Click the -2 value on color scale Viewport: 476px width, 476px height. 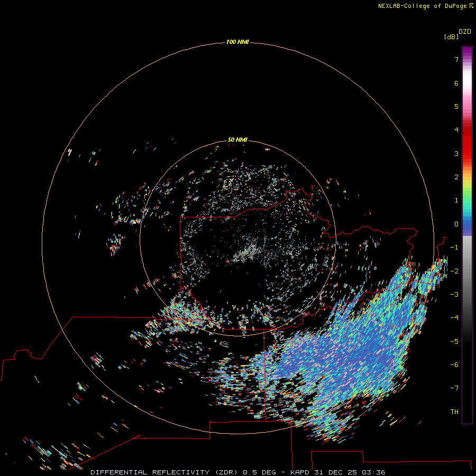pyautogui.click(x=454, y=271)
